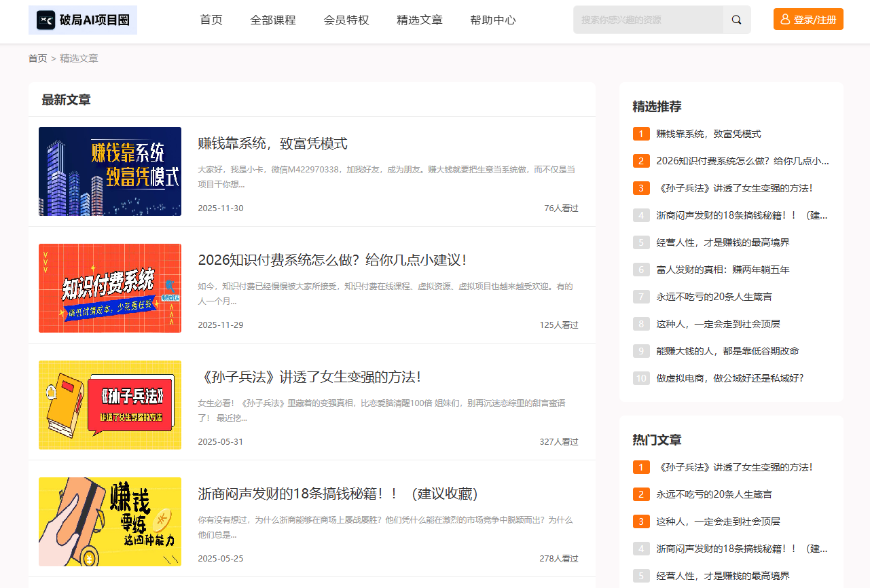This screenshot has height=588, width=870.
Task: Click the date 2025-05-25
Action: pyautogui.click(x=220, y=558)
